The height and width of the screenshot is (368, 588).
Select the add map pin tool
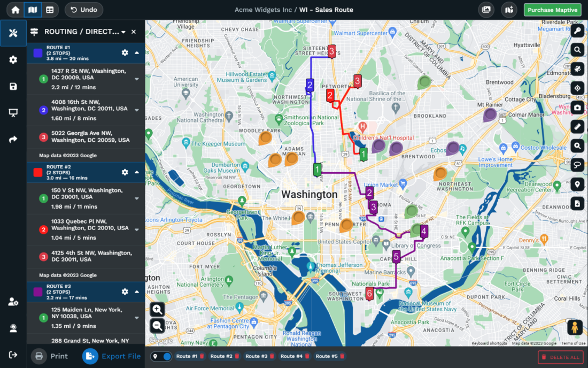(577, 184)
